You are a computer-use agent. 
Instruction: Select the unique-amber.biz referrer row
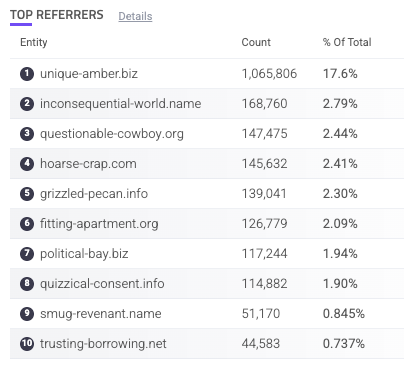click(207, 74)
